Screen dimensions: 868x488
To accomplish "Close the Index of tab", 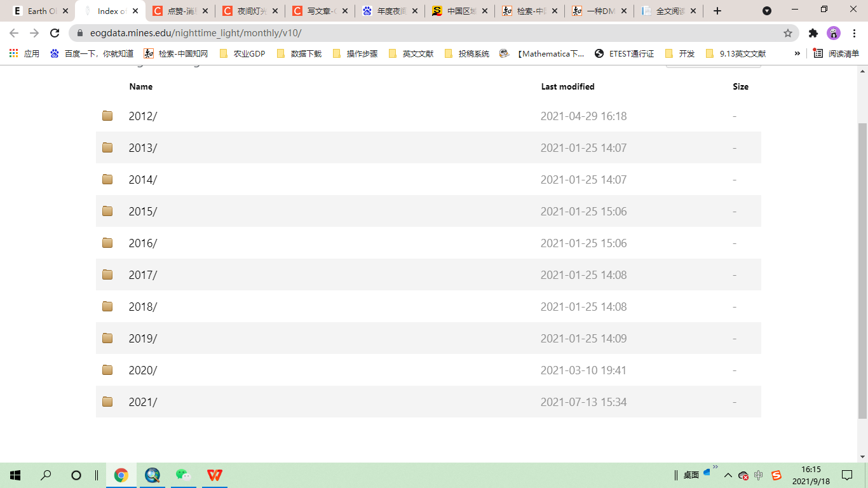I will pos(135,11).
